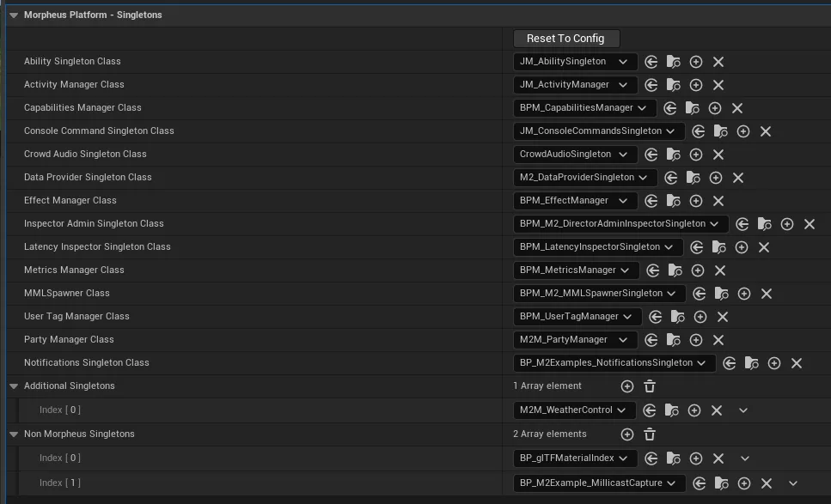This screenshot has height=504, width=831.
Task: Open options chevron for BP_M2Example_MillicastCapture element
Action: (793, 483)
